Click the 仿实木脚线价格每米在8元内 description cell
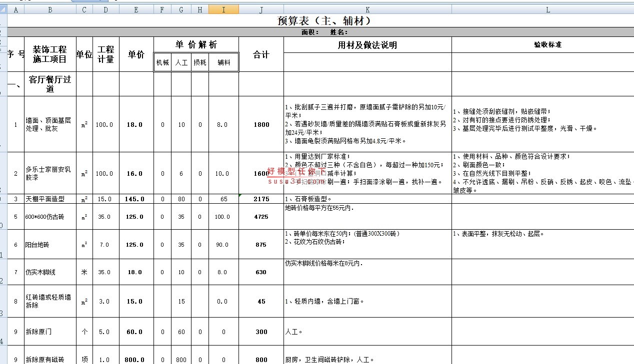 pos(367,272)
